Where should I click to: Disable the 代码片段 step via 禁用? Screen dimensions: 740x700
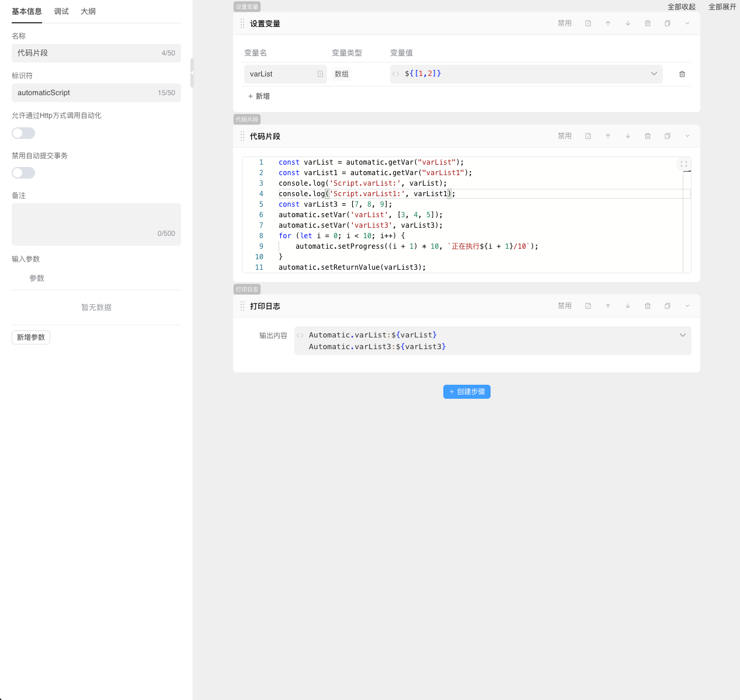coord(564,136)
